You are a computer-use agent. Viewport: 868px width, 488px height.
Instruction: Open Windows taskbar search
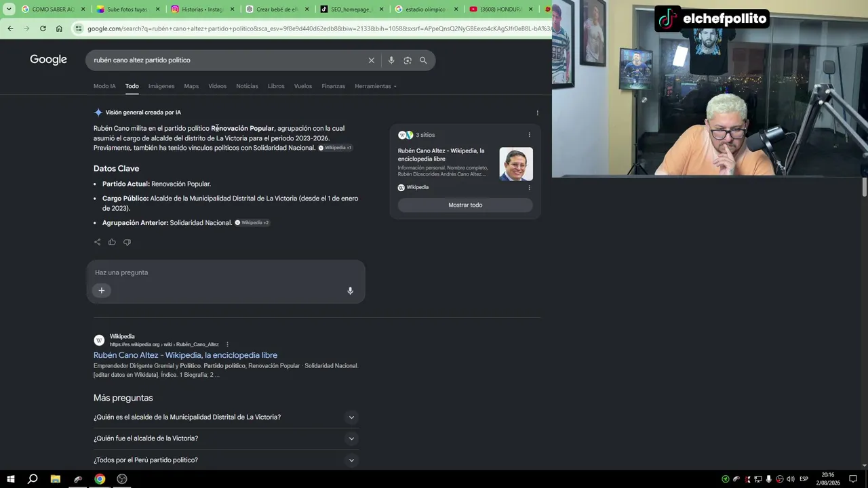33,479
